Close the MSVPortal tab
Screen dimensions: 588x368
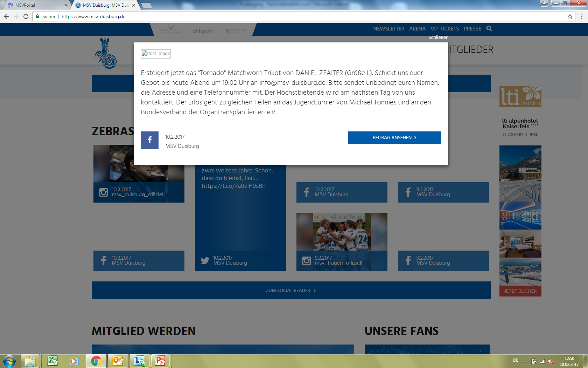[66, 5]
